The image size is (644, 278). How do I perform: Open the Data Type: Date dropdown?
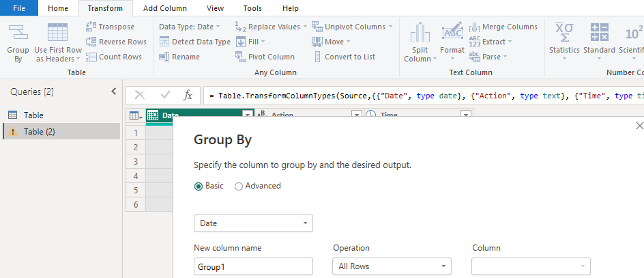pyautogui.click(x=190, y=27)
